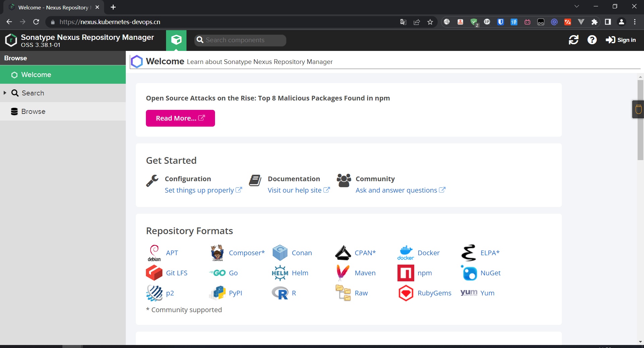Click the browser back arrow

coord(9,22)
